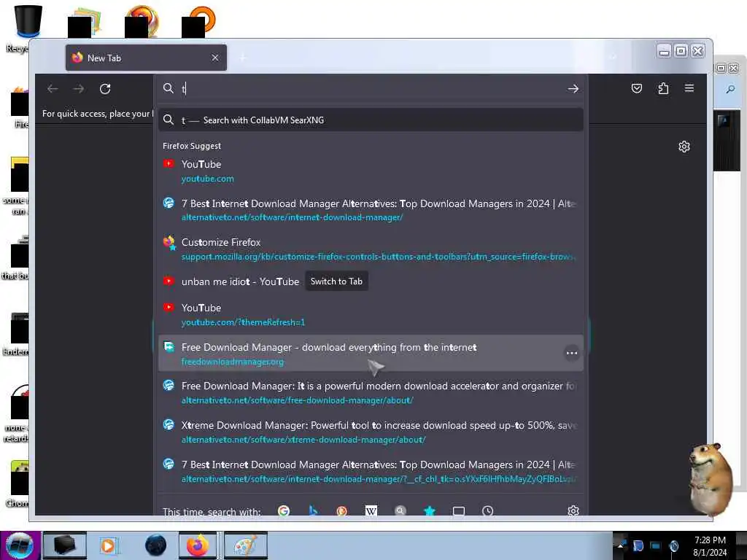The image size is (747, 560).
Task: Search with the gray magnifier engine icon
Action: coord(400,511)
